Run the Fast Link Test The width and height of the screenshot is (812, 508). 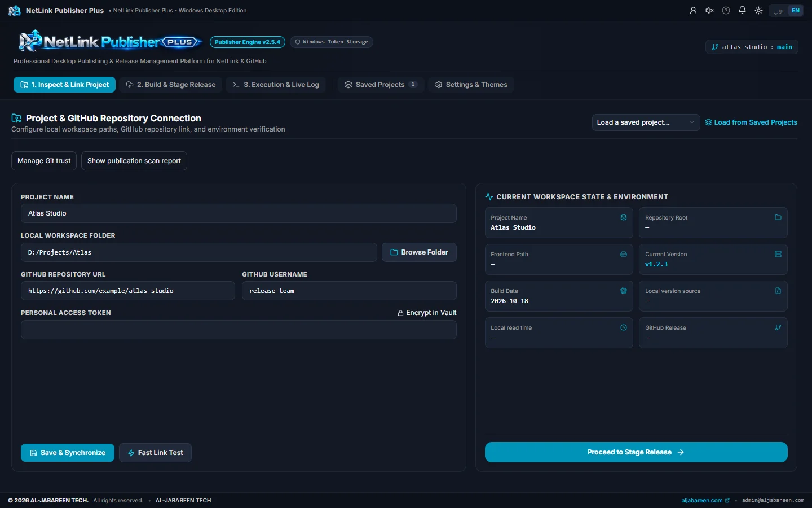155,453
